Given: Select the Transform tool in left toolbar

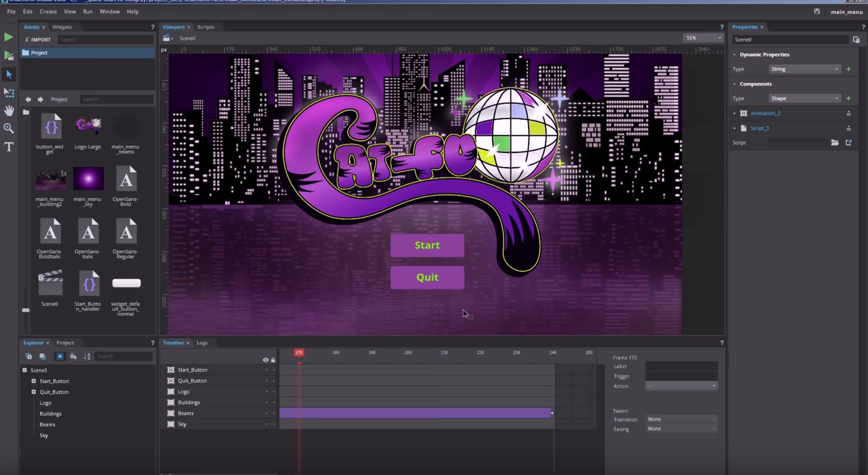Looking at the screenshot, I should [9, 93].
